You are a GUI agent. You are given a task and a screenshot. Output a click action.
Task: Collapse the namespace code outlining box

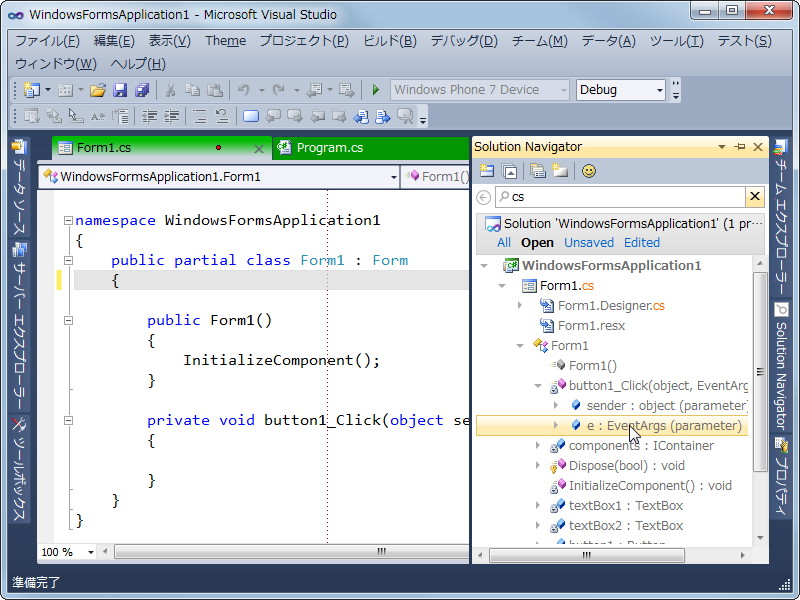coord(68,220)
